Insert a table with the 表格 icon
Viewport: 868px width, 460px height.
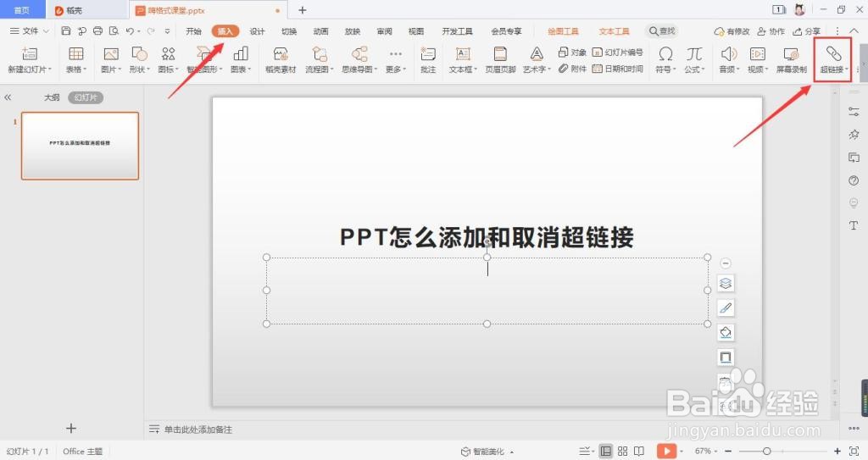[75, 53]
